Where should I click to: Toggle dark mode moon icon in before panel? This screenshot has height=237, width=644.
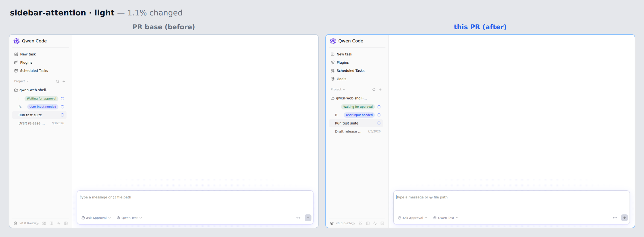pyautogui.click(x=37, y=223)
